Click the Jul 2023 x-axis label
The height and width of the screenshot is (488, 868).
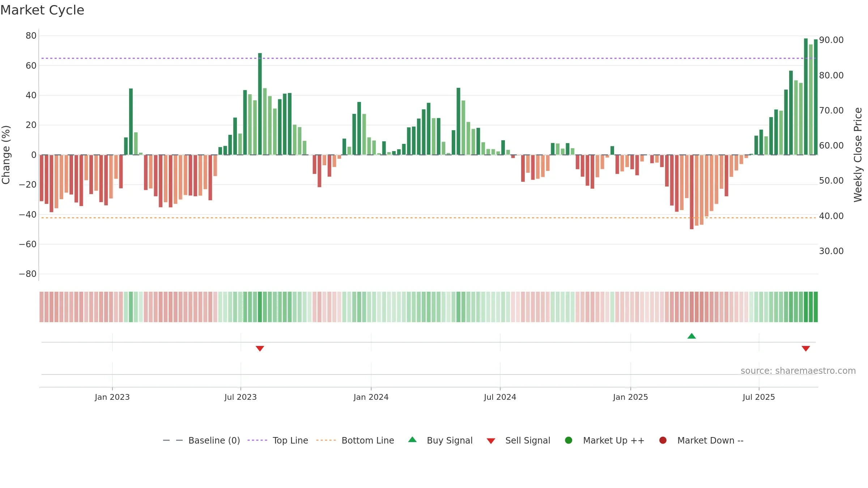pyautogui.click(x=241, y=397)
